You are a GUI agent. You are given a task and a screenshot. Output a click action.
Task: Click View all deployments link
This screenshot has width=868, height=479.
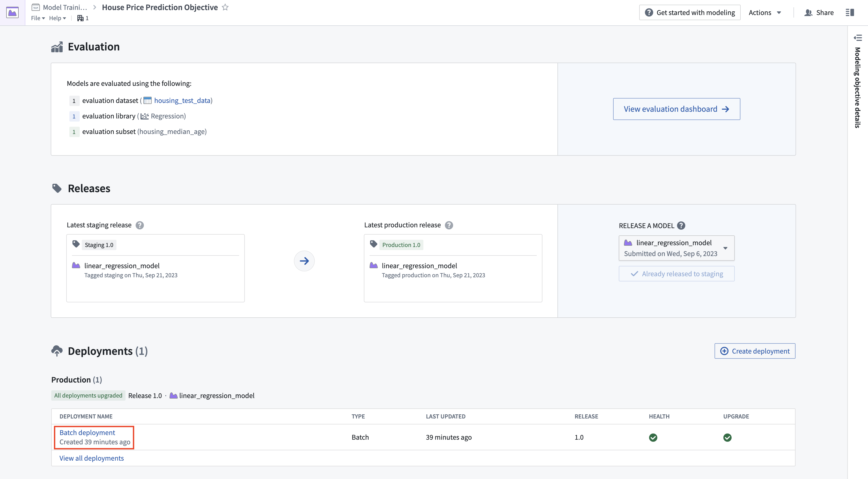[92, 458]
